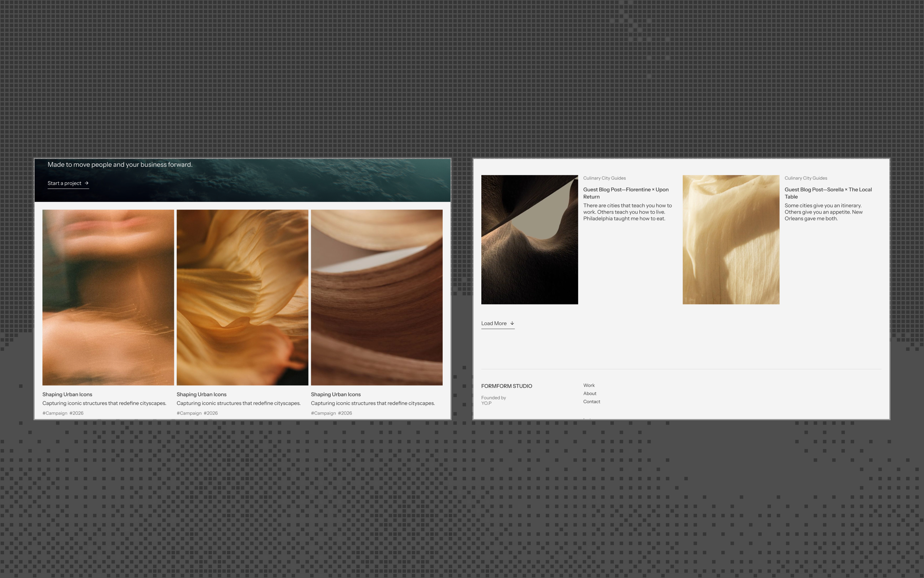
Task: Click Culinary City Guides label above Sorella post
Action: pyautogui.click(x=806, y=178)
